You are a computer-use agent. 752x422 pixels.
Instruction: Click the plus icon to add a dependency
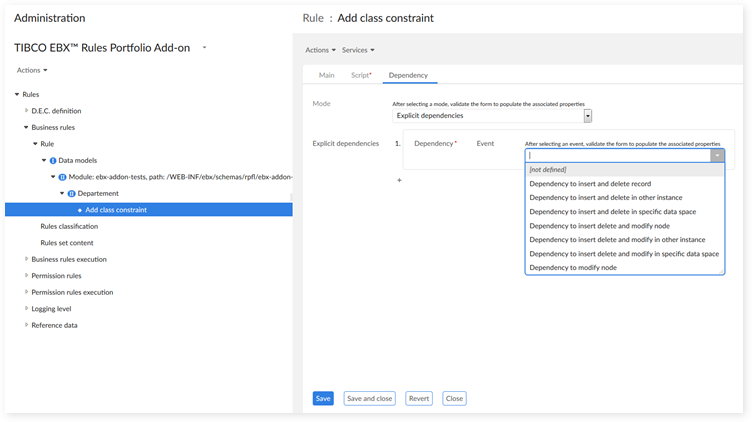tap(399, 180)
